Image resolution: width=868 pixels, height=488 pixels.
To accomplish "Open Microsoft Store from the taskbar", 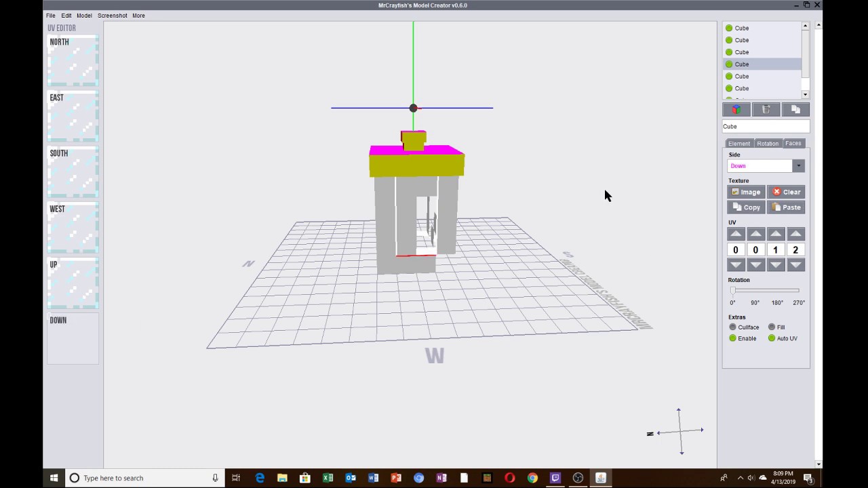I will [305, 478].
